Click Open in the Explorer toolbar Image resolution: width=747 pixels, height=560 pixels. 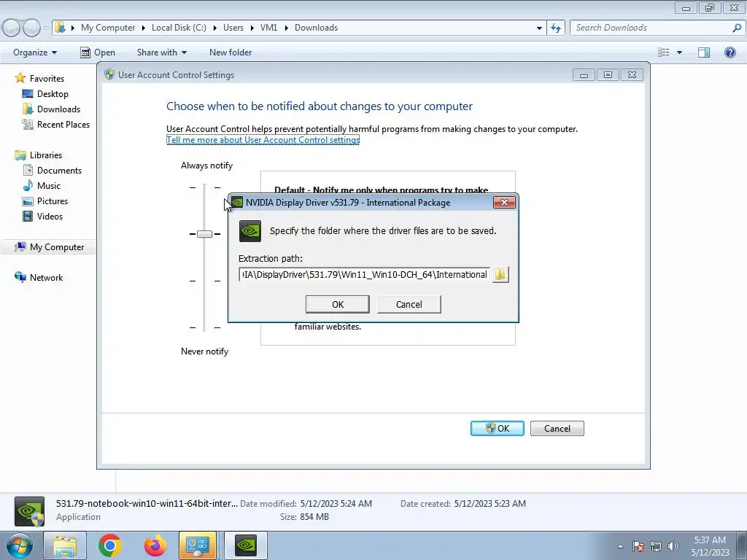click(98, 52)
